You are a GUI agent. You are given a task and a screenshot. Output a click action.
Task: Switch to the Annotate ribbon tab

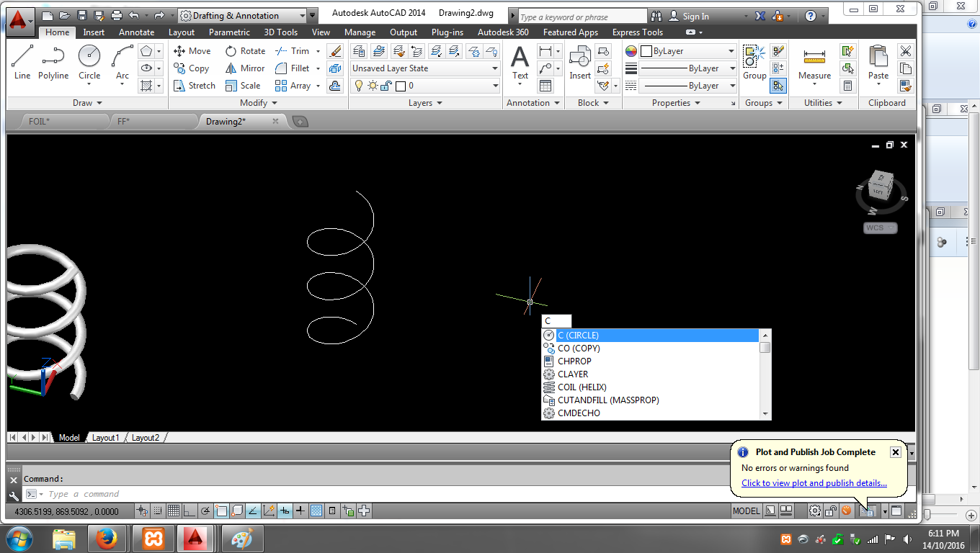pyautogui.click(x=136, y=32)
